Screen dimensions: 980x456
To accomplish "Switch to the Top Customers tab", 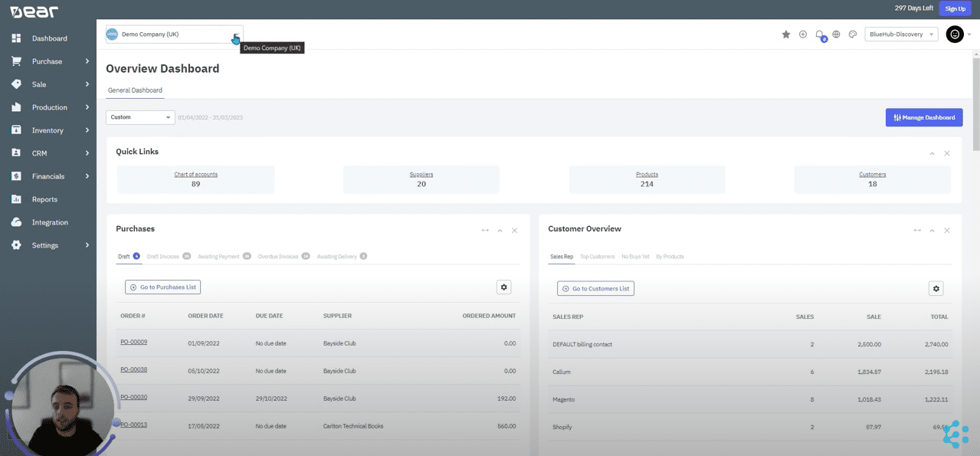I will click(x=598, y=256).
